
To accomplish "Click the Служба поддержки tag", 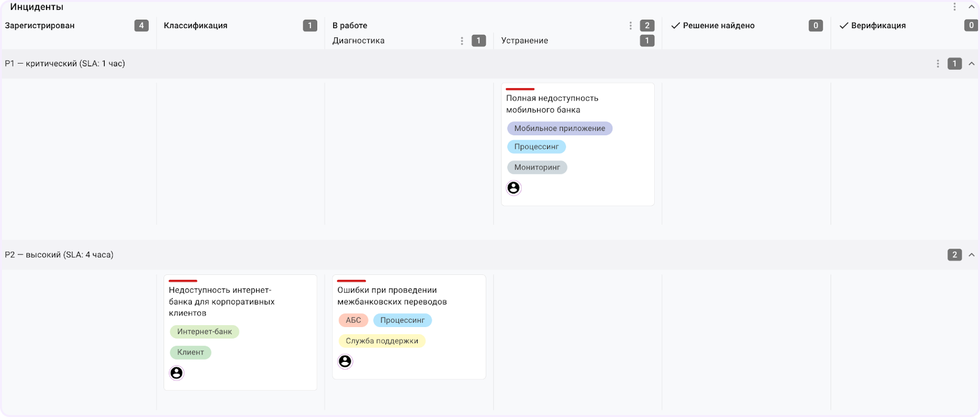I will [382, 341].
